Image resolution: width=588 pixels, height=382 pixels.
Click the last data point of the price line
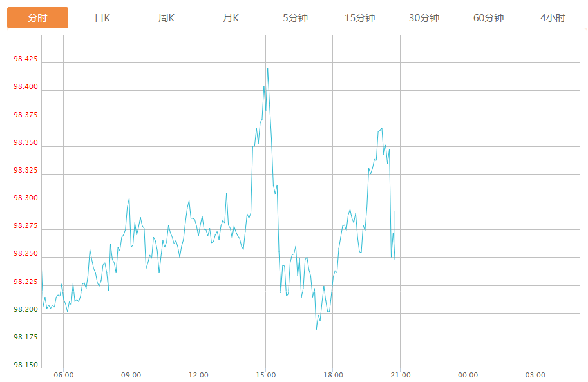point(395,259)
